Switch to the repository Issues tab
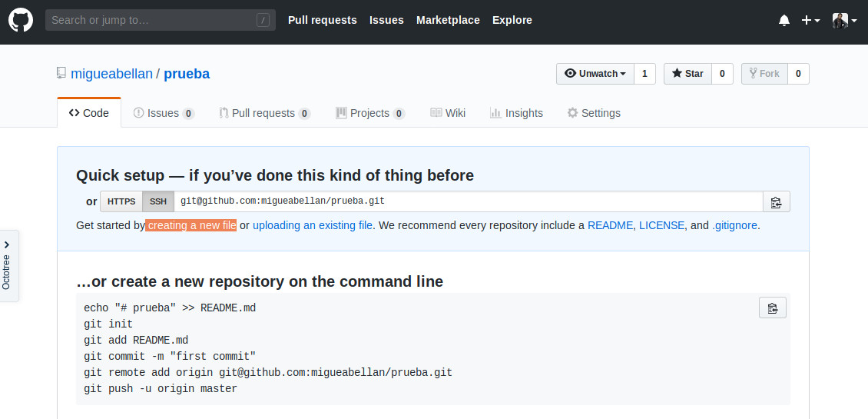 (x=164, y=113)
